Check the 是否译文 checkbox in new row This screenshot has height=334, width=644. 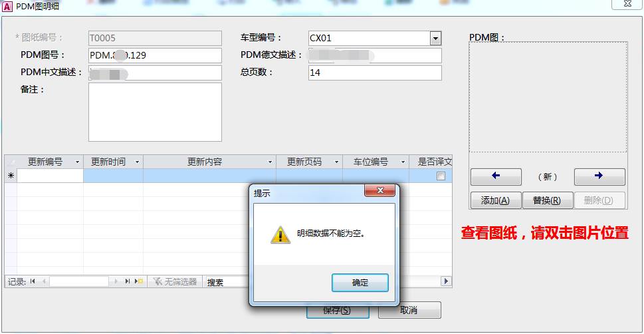[441, 176]
